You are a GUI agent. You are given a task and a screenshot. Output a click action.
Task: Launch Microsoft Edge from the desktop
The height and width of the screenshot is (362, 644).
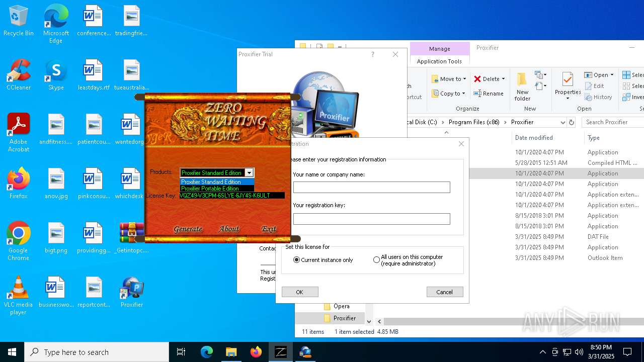coord(56,24)
